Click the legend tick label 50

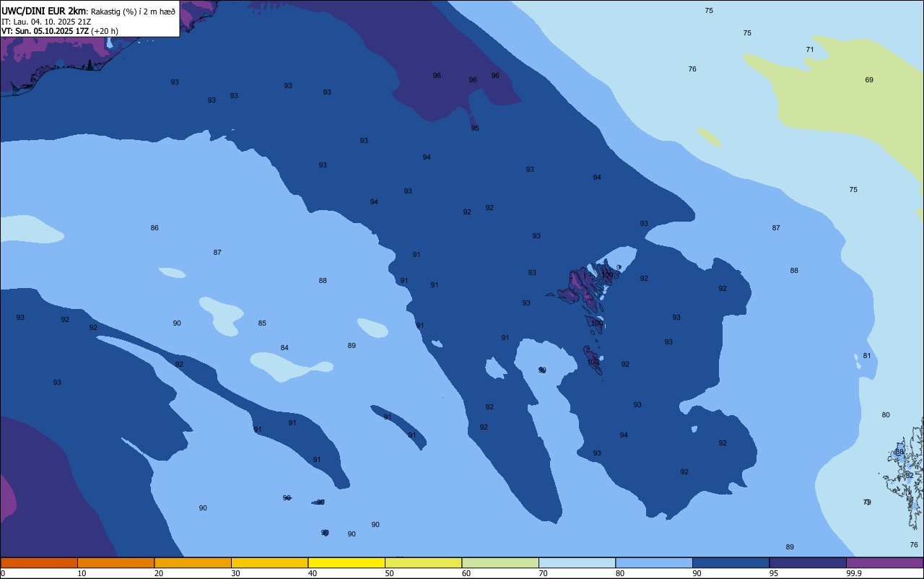coord(390,573)
